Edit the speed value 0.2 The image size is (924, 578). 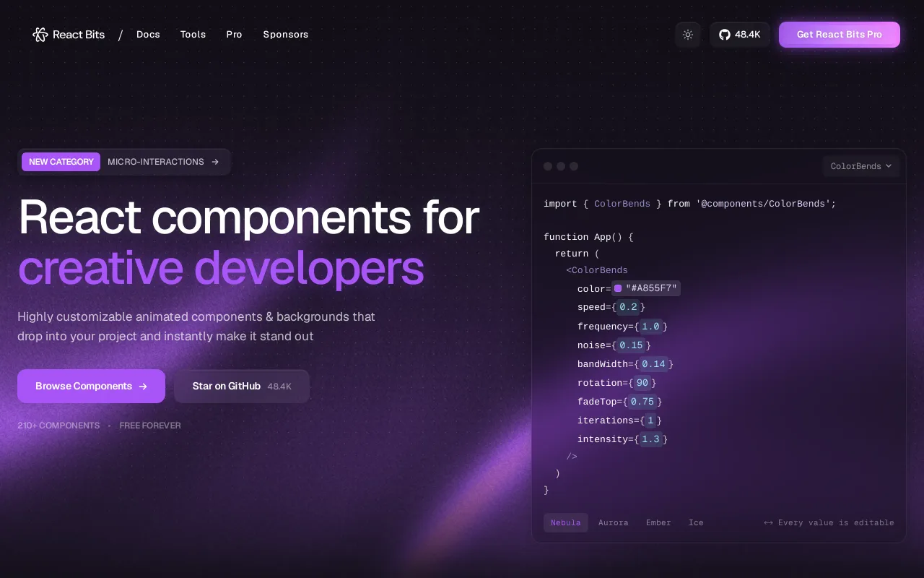tap(629, 308)
